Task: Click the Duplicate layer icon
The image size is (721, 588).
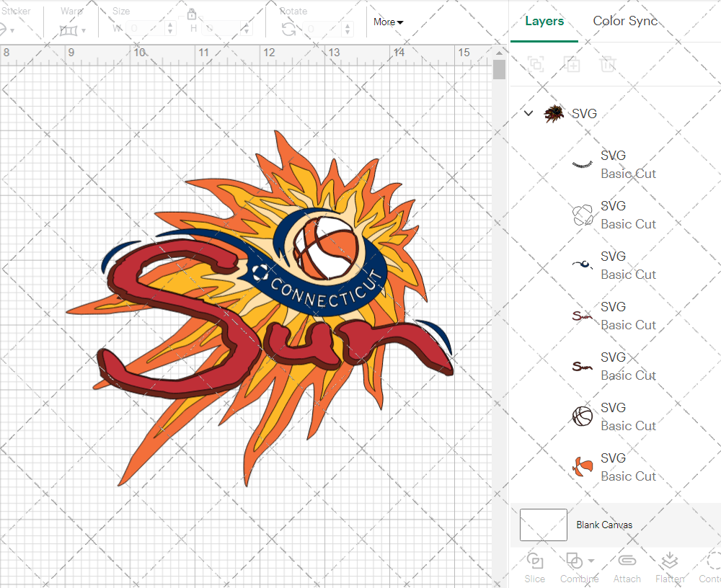Action: pos(572,64)
